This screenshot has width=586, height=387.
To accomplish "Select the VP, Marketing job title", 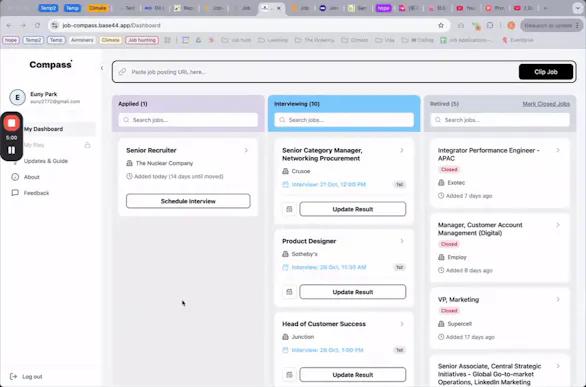I will pyautogui.click(x=458, y=300).
